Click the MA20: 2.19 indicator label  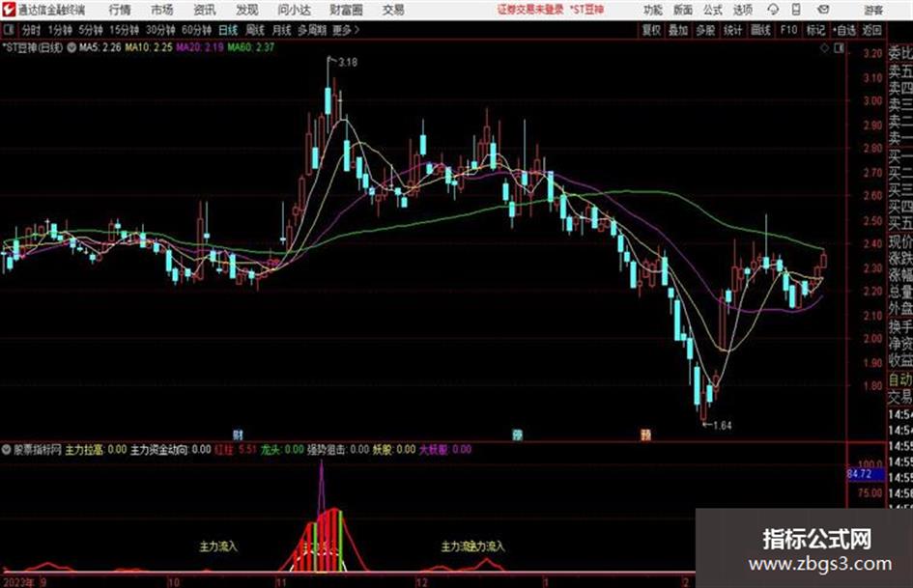(x=200, y=47)
